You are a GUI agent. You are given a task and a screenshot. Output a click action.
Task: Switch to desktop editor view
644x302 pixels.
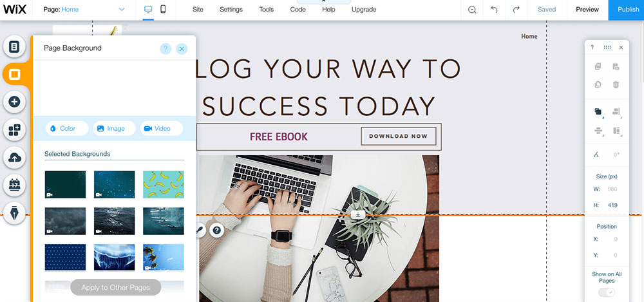pos(148,9)
